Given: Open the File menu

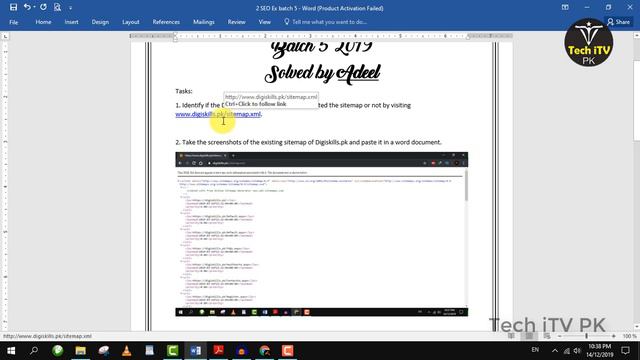Looking at the screenshot, I should 13,22.
